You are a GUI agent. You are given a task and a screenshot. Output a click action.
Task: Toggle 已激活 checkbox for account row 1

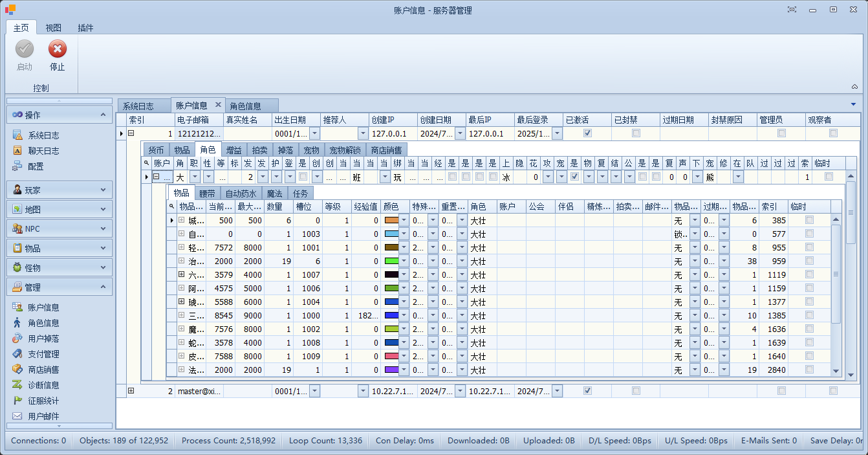point(587,133)
